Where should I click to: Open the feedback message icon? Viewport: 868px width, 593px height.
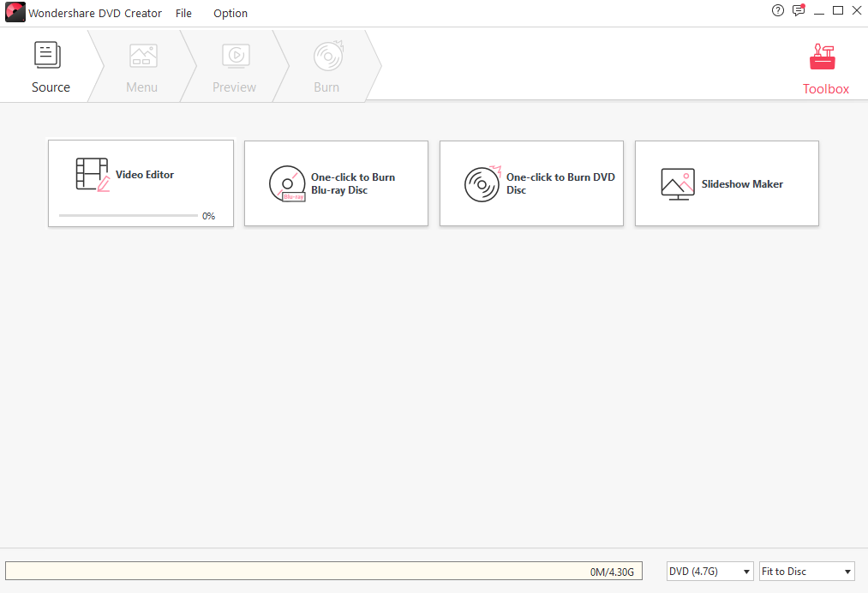pos(799,10)
